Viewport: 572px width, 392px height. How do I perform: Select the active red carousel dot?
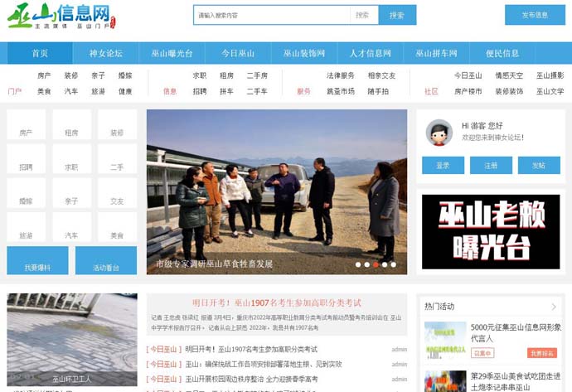376,264
